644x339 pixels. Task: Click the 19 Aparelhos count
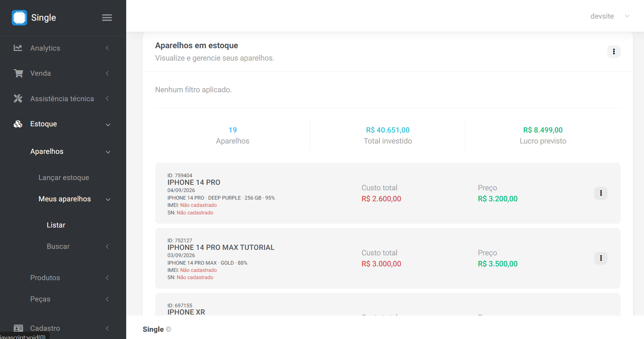click(x=233, y=130)
